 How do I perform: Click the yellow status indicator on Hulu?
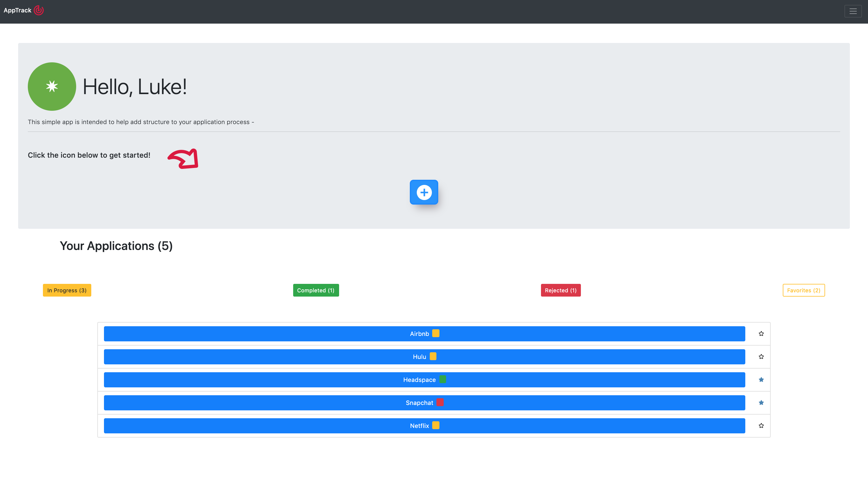tap(433, 356)
